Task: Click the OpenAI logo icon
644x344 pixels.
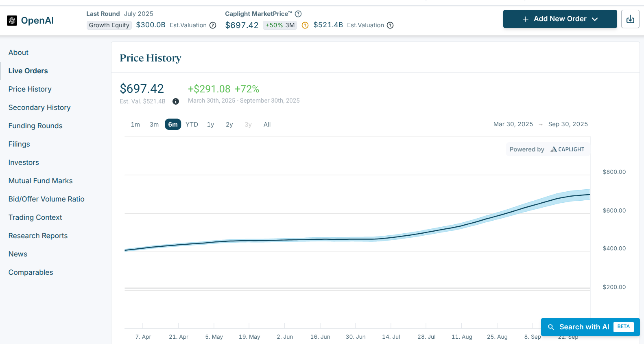Action: (x=12, y=20)
